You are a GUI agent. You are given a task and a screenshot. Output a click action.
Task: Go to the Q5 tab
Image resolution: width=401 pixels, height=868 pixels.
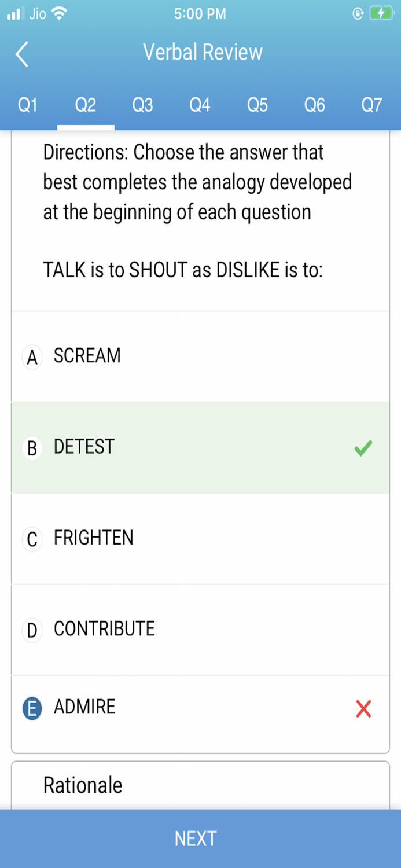coord(257,105)
